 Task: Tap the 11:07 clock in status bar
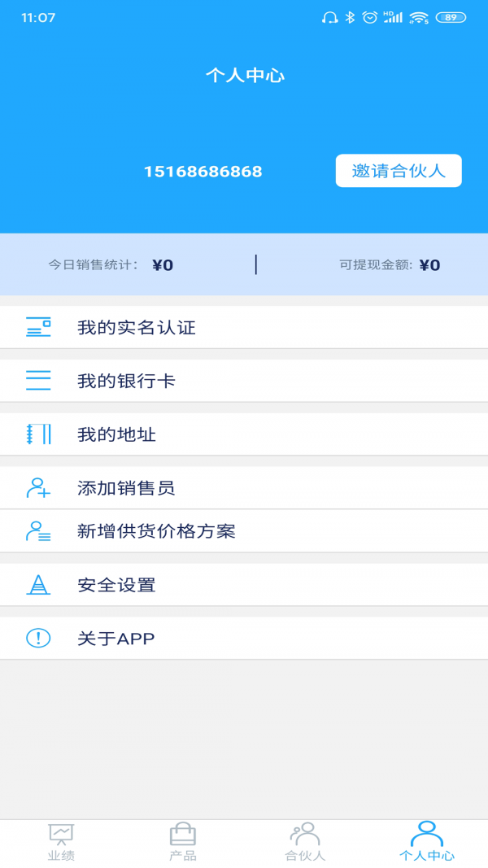(38, 18)
